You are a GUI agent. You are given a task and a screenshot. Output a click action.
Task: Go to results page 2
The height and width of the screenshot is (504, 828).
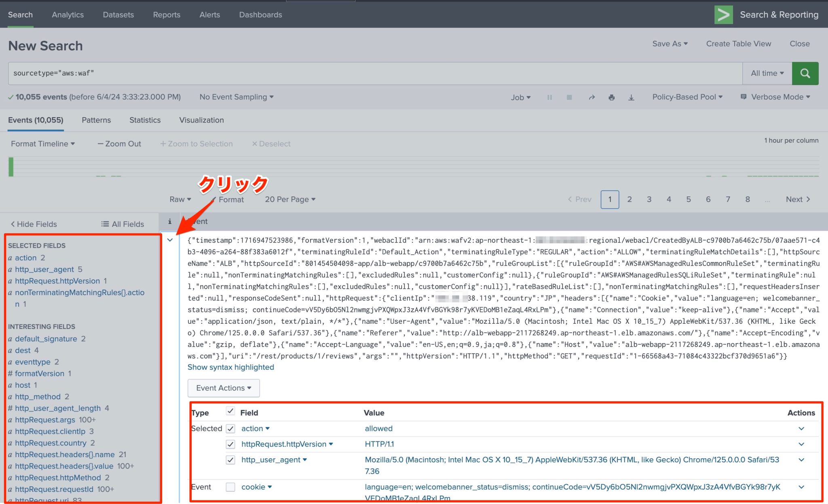click(629, 199)
